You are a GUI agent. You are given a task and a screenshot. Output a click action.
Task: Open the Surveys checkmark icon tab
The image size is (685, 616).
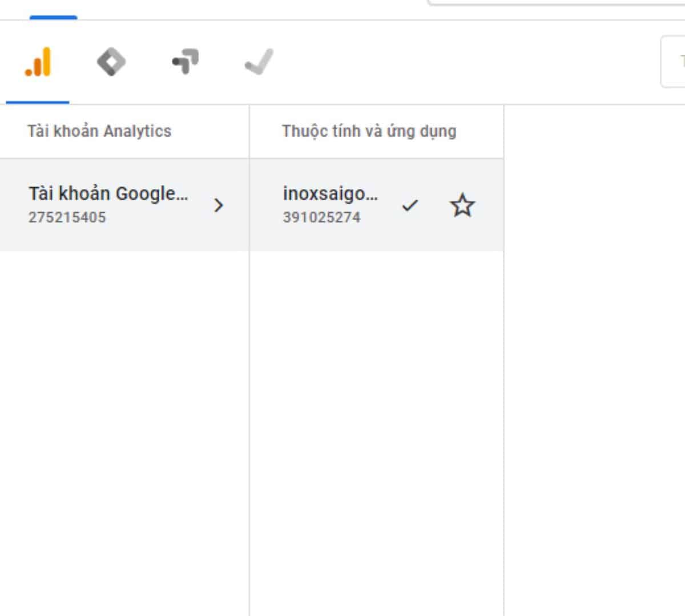pos(259,62)
